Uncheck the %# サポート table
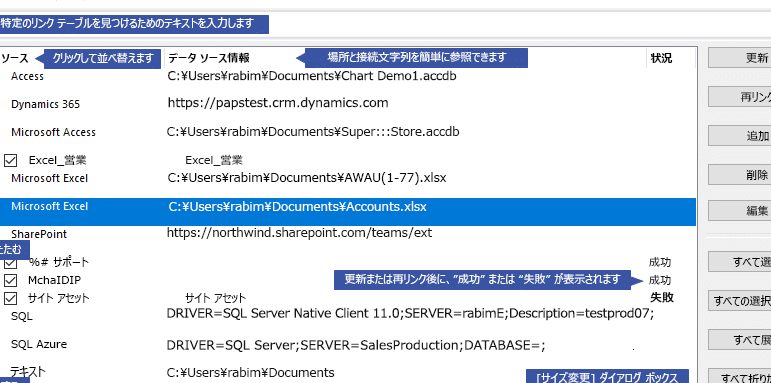This screenshot has width=771, height=383. [x=10, y=263]
